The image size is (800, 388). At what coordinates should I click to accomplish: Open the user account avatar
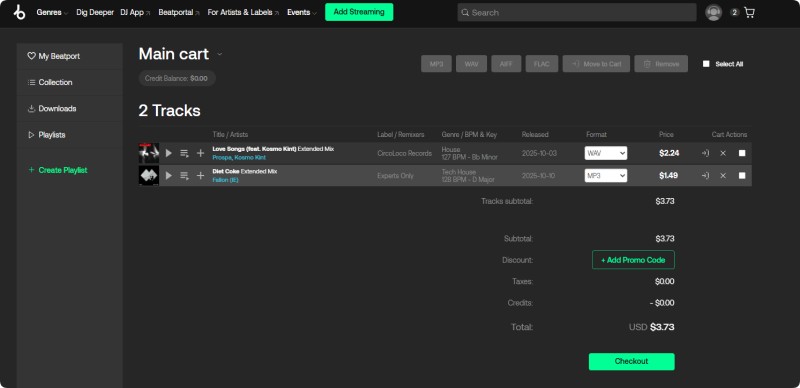point(713,12)
